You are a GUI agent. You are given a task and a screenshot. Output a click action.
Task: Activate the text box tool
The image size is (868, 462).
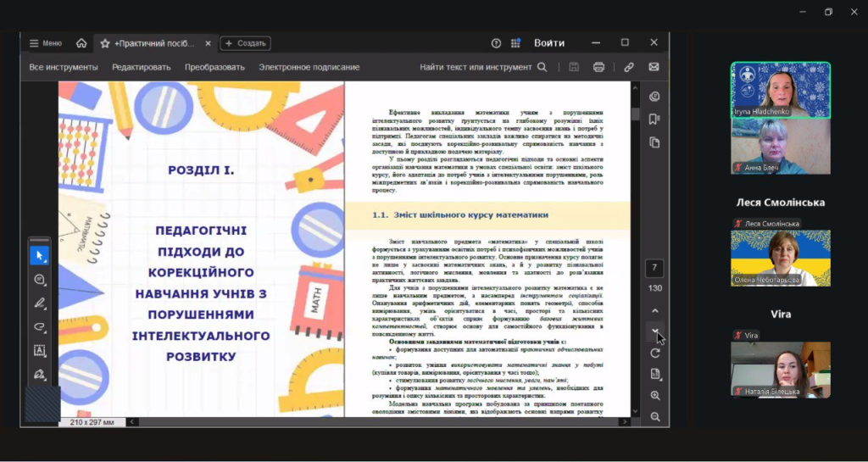tap(40, 350)
